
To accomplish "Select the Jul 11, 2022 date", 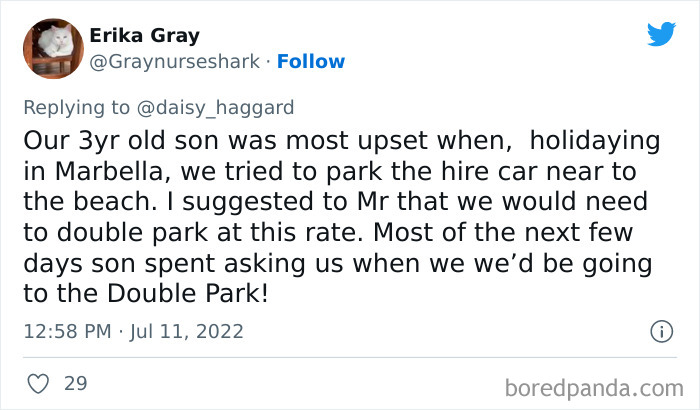I will click(187, 331).
